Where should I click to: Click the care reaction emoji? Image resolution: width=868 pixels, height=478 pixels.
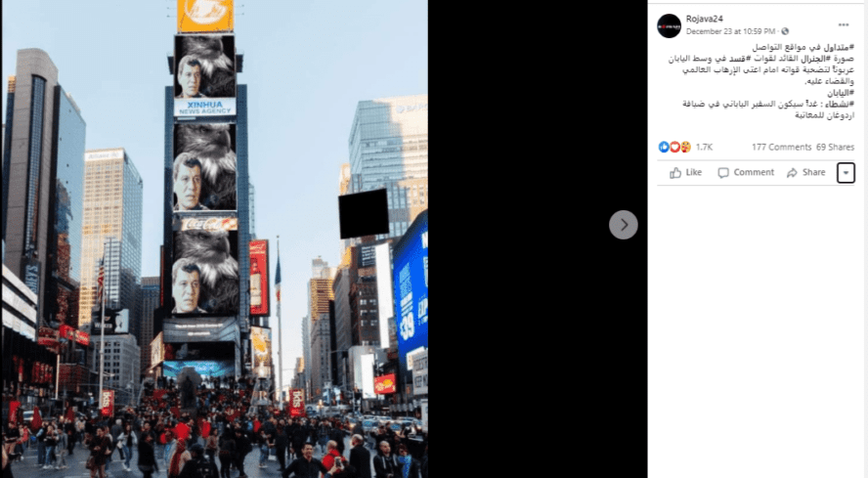[x=685, y=147]
